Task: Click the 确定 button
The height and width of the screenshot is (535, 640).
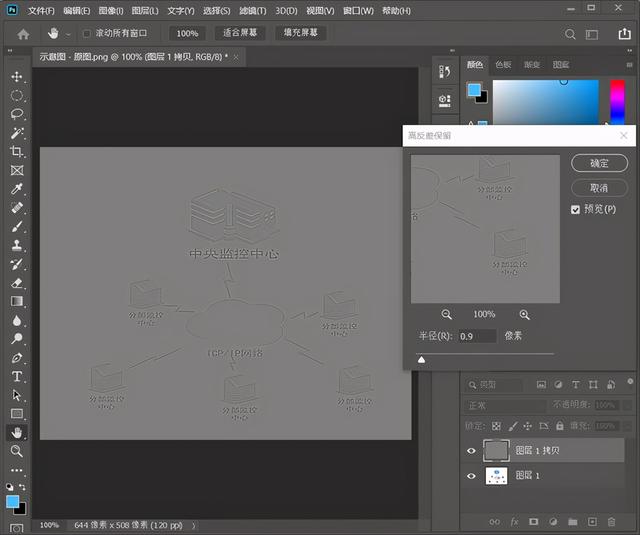Action: point(599,163)
